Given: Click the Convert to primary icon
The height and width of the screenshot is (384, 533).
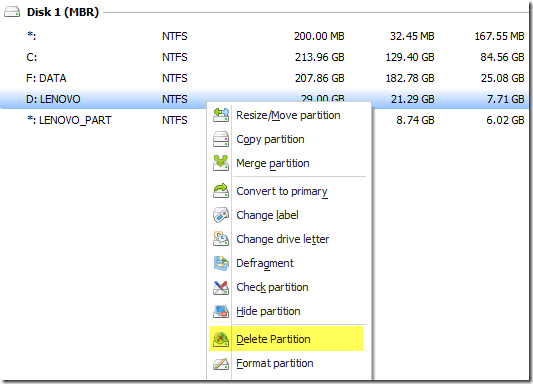Looking at the screenshot, I should [x=221, y=191].
